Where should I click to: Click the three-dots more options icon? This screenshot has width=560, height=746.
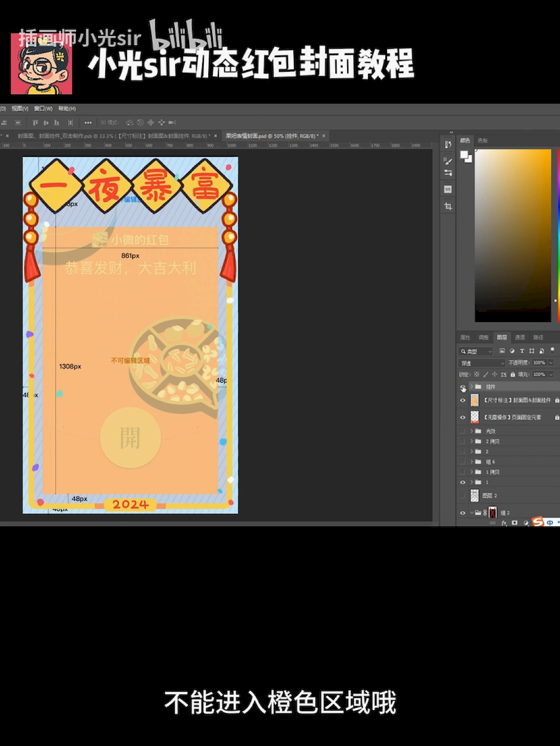tap(88, 123)
